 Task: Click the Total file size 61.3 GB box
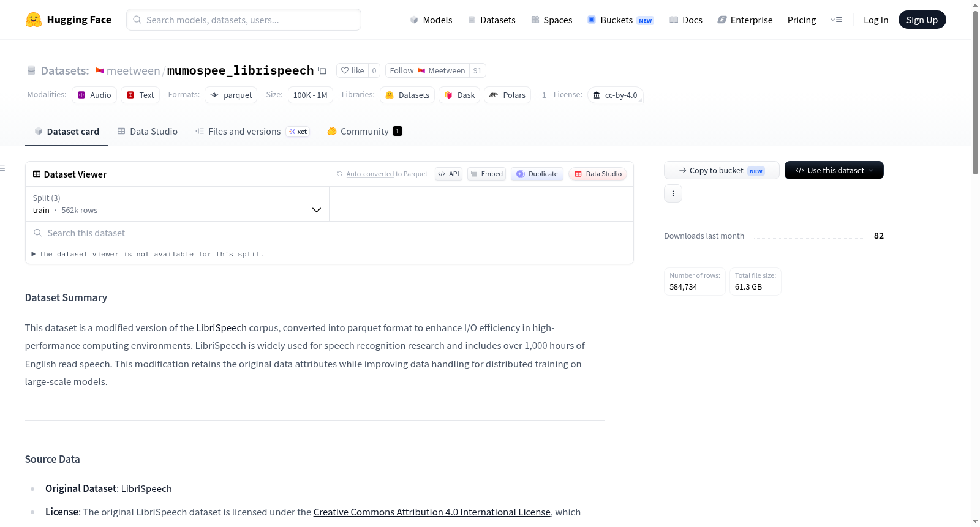coord(755,282)
